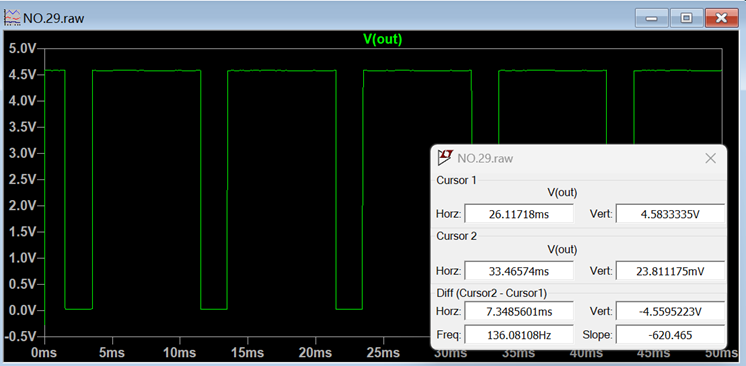Minimize the NO.29.raw plot window

click(651, 18)
